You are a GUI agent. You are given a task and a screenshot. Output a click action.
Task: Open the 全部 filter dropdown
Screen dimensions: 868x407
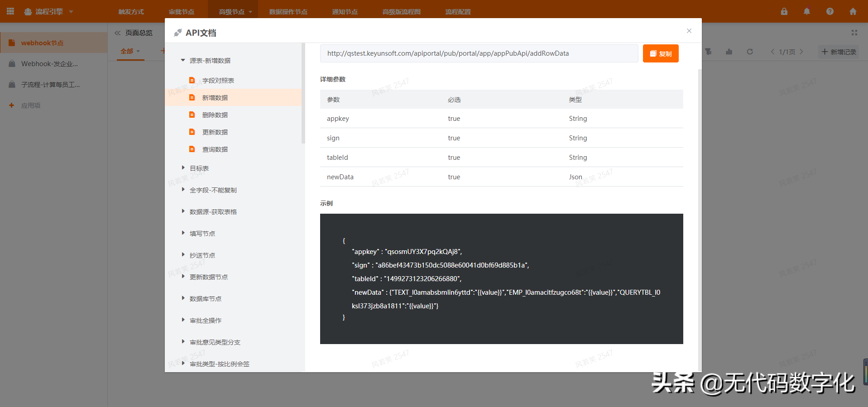(x=130, y=51)
